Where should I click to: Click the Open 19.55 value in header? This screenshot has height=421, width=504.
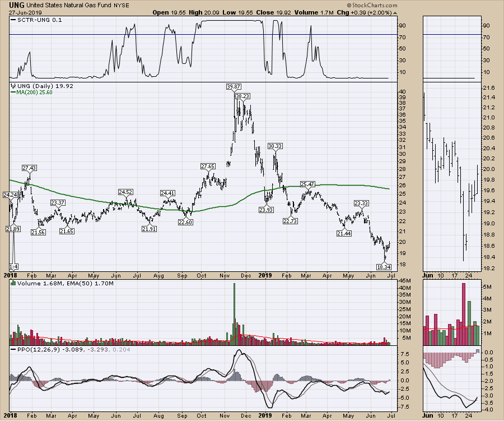(x=169, y=12)
